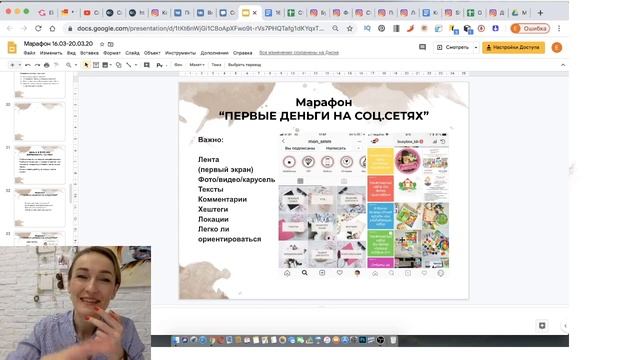Open the input tools Ру dropdown
Screen dimensions: 640x360
click(162, 65)
